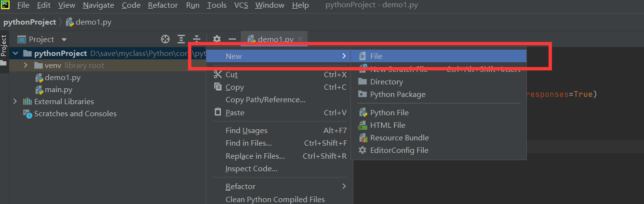
Task: Open the New submenu entry
Action: tap(279, 56)
